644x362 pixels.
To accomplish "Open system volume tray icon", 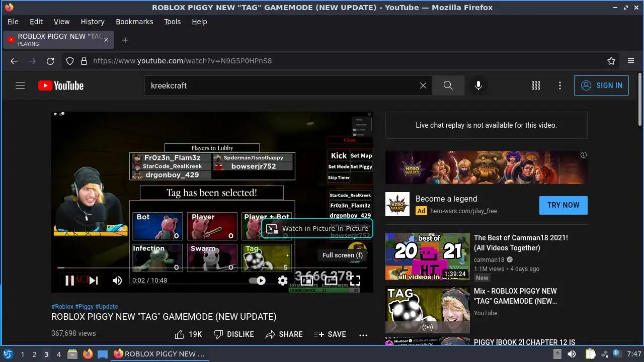I will tap(572, 354).
